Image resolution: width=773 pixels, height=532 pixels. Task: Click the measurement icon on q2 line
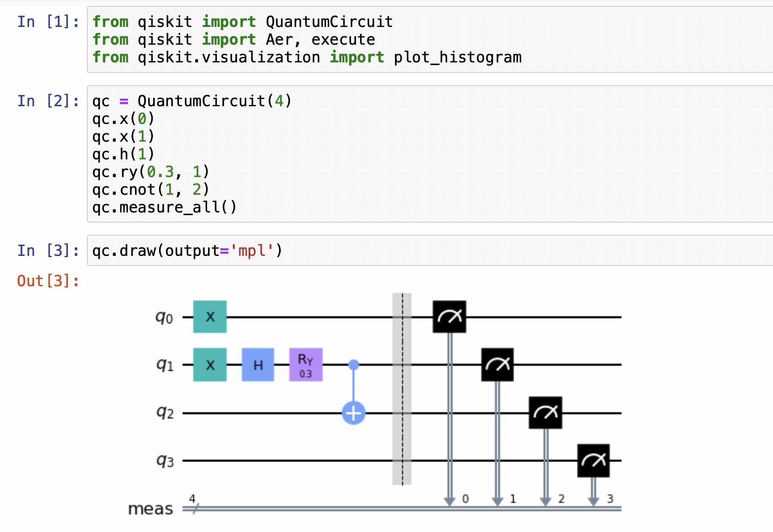(x=546, y=413)
